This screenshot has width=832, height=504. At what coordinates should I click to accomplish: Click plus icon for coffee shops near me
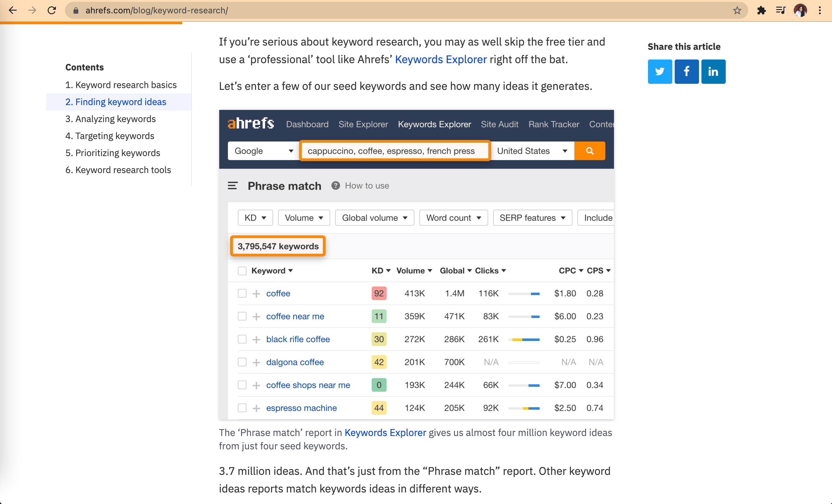click(256, 386)
